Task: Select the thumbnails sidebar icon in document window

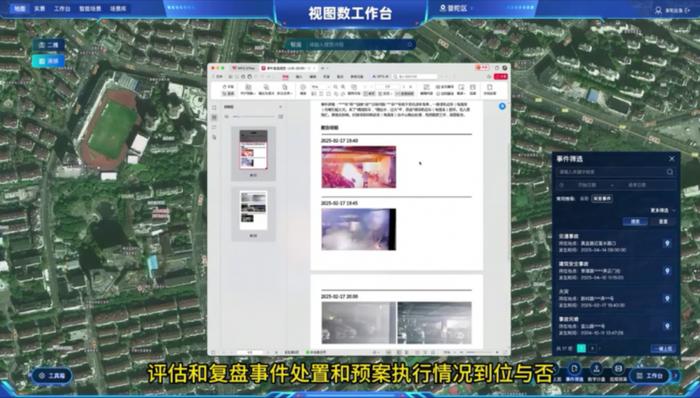Action: (x=214, y=117)
